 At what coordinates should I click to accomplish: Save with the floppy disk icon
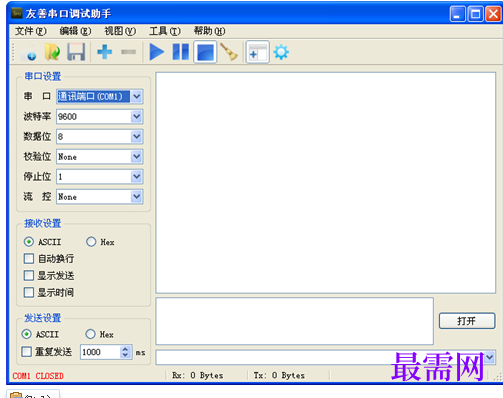[x=76, y=52]
